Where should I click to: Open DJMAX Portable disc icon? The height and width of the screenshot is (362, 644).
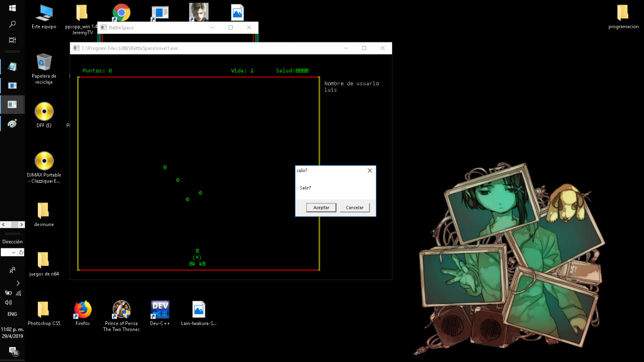pos(44,167)
